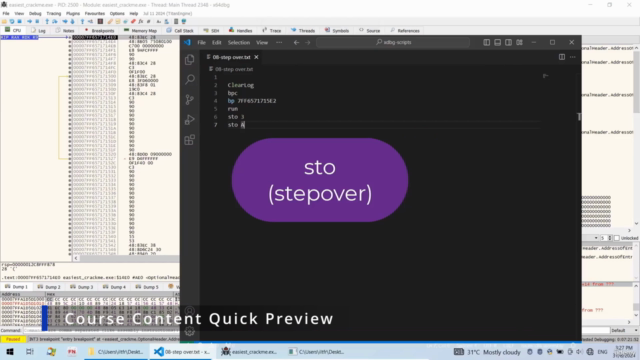Screen dimensions: 640x360
Task: Select Dump 3 tab in x64dbg
Action: [x=82, y=287]
